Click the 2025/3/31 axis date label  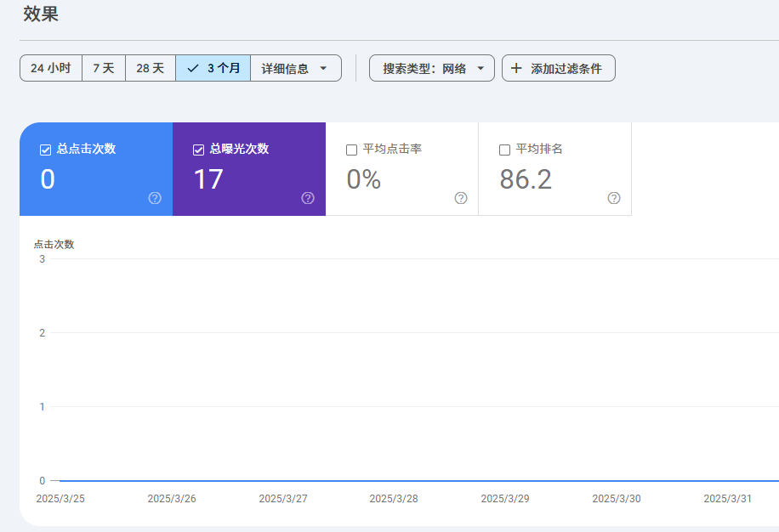pyautogui.click(x=727, y=499)
